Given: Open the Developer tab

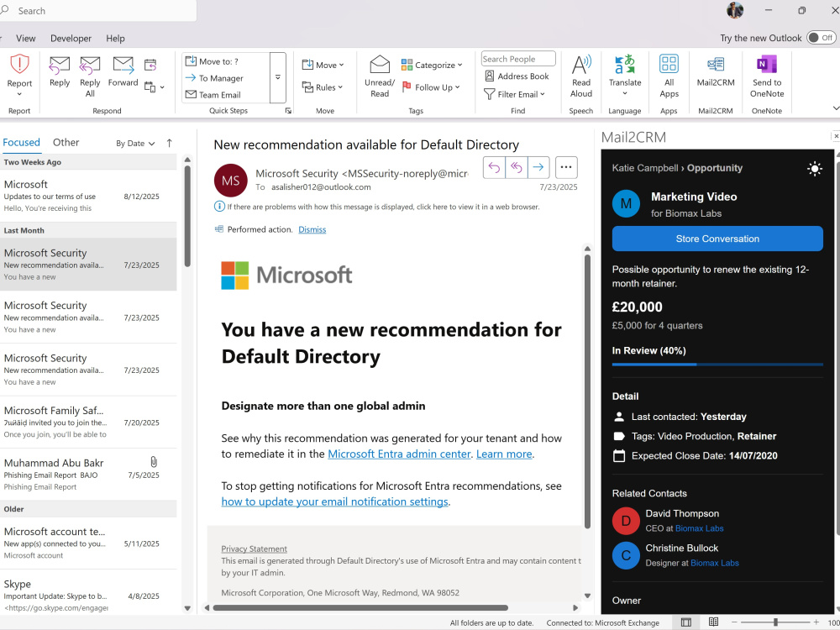Looking at the screenshot, I should click(x=71, y=39).
